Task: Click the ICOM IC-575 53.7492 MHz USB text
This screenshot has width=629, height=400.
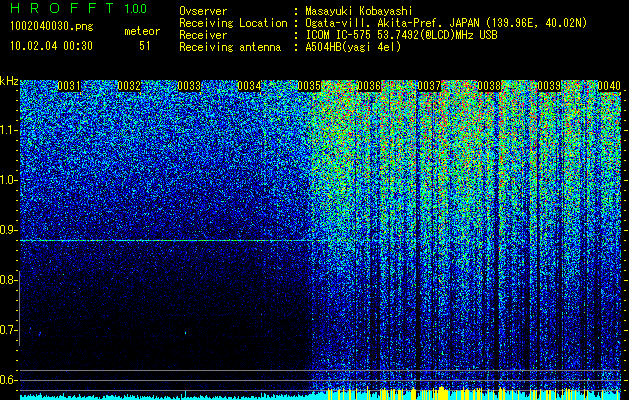Action: click(x=401, y=35)
